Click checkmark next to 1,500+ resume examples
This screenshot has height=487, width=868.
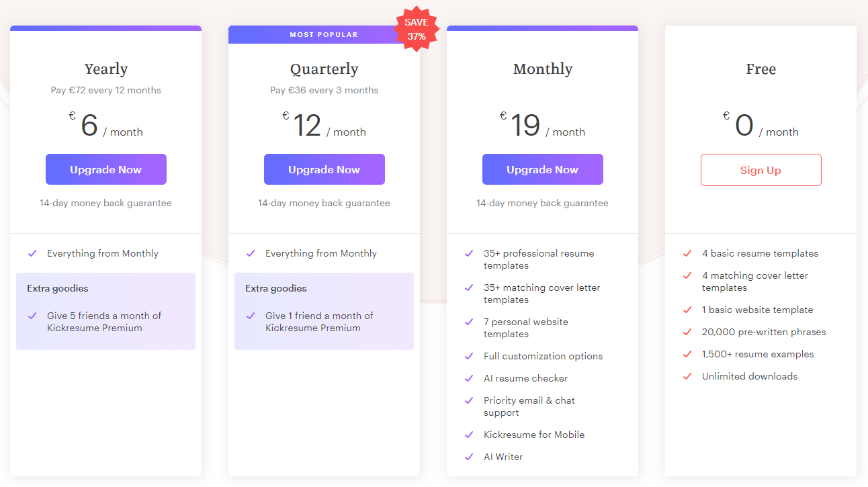[687, 354]
